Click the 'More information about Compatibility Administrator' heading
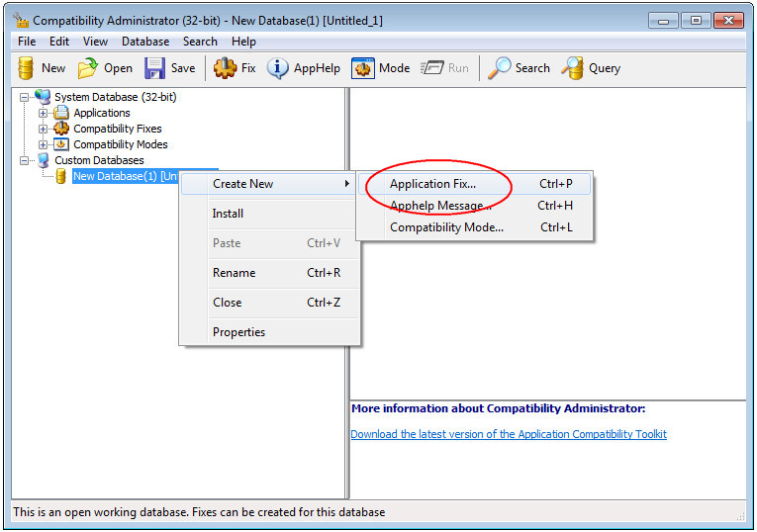 tap(498, 408)
